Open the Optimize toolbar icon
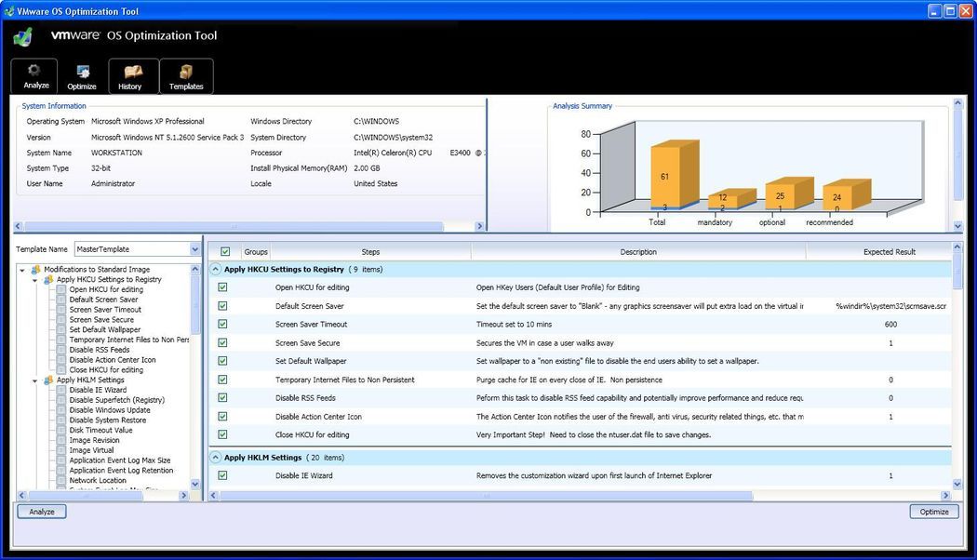The image size is (977, 560). click(82, 75)
